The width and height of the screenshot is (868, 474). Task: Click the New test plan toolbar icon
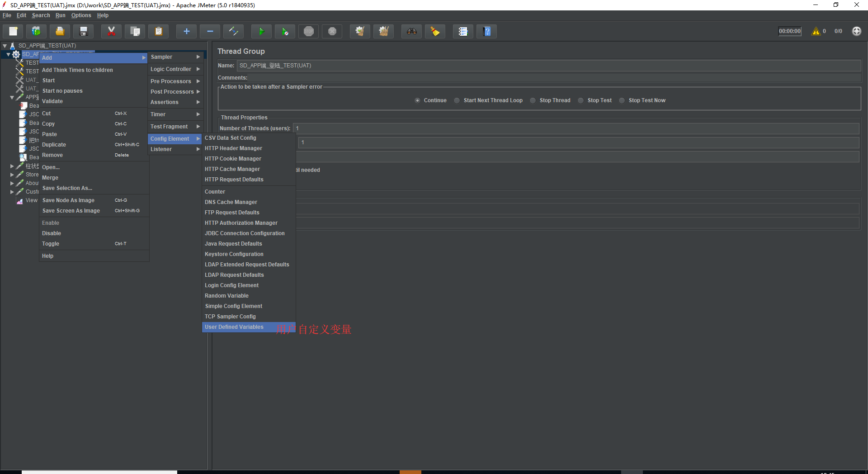coord(13,31)
